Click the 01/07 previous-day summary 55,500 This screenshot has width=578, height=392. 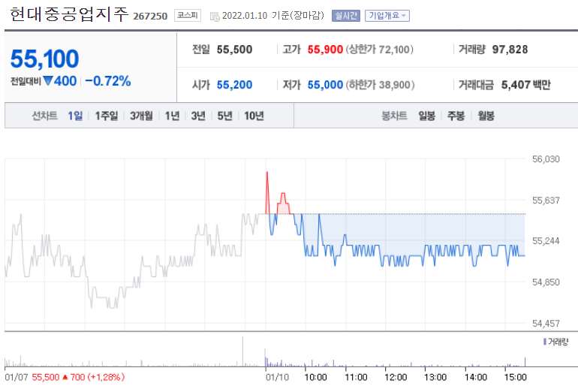[46, 377]
